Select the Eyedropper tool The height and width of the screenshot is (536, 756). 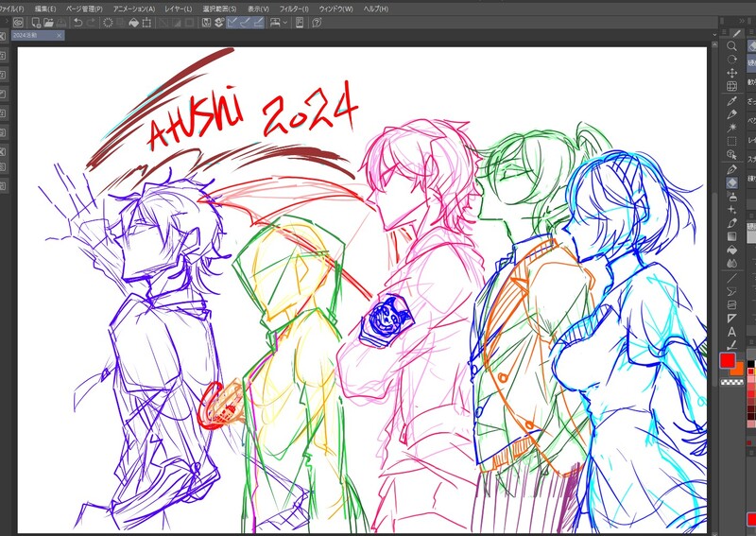coord(731,101)
